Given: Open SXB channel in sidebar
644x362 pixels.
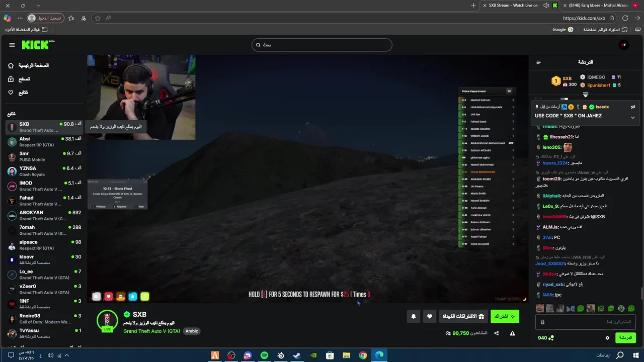Looking at the screenshot, I should pyautogui.click(x=44, y=127).
